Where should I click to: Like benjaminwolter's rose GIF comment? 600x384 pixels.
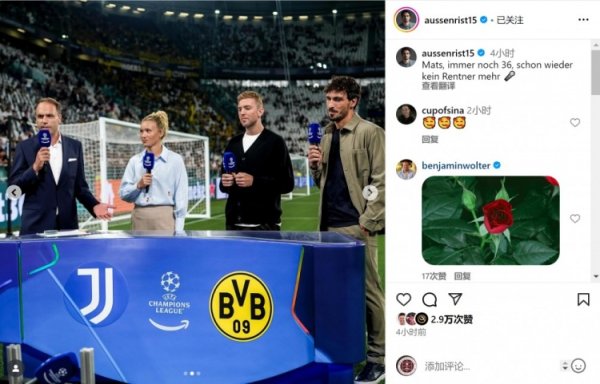pos(575,218)
